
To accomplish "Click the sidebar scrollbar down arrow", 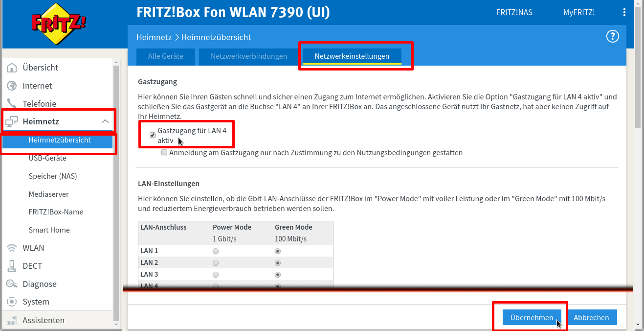I will [116, 324].
